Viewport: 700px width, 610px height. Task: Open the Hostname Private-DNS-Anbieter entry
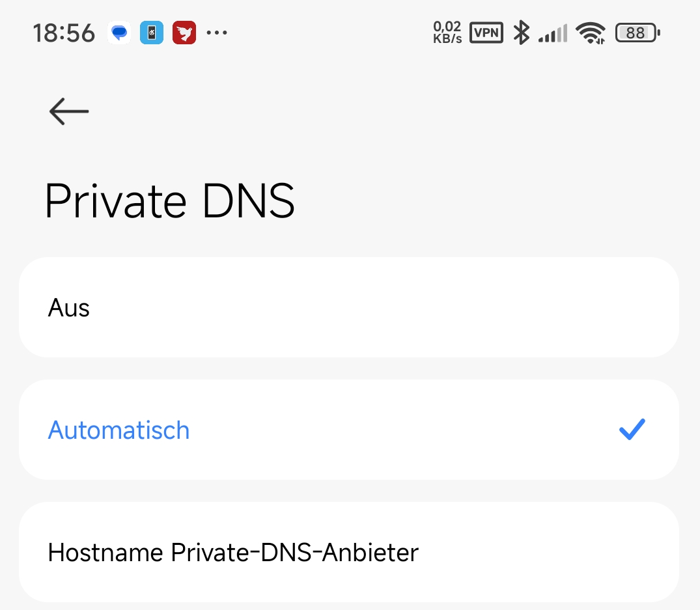point(349,552)
